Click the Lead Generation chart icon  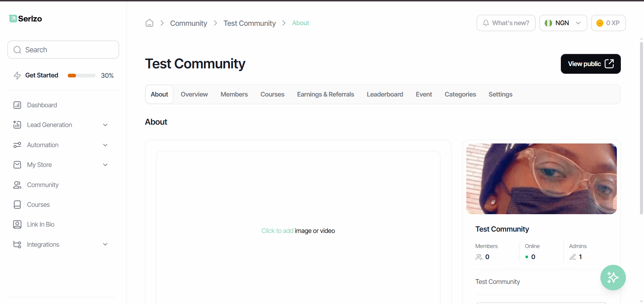tap(17, 125)
